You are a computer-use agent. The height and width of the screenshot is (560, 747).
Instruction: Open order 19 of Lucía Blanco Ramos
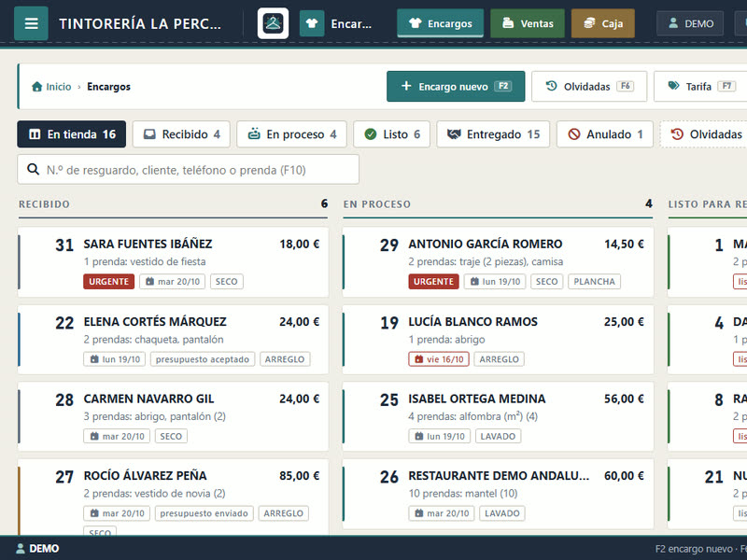(x=498, y=340)
